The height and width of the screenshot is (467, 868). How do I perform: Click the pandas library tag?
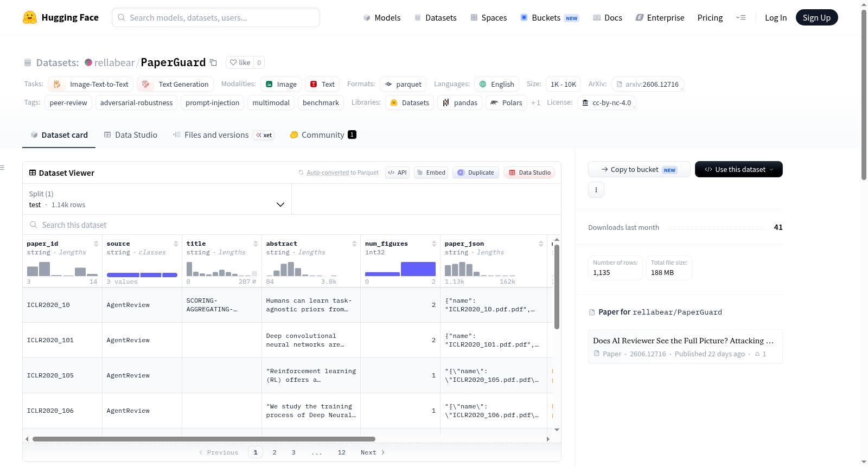[x=461, y=103]
